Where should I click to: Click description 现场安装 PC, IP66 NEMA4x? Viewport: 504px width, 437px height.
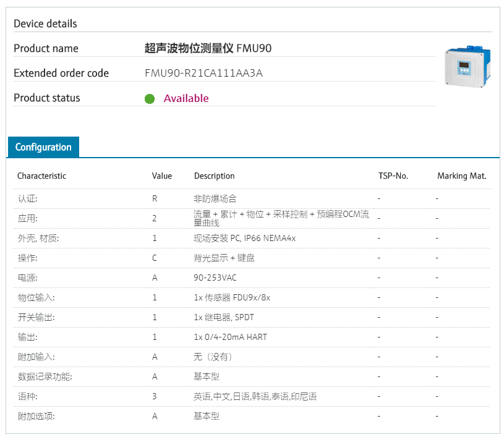[x=245, y=238]
